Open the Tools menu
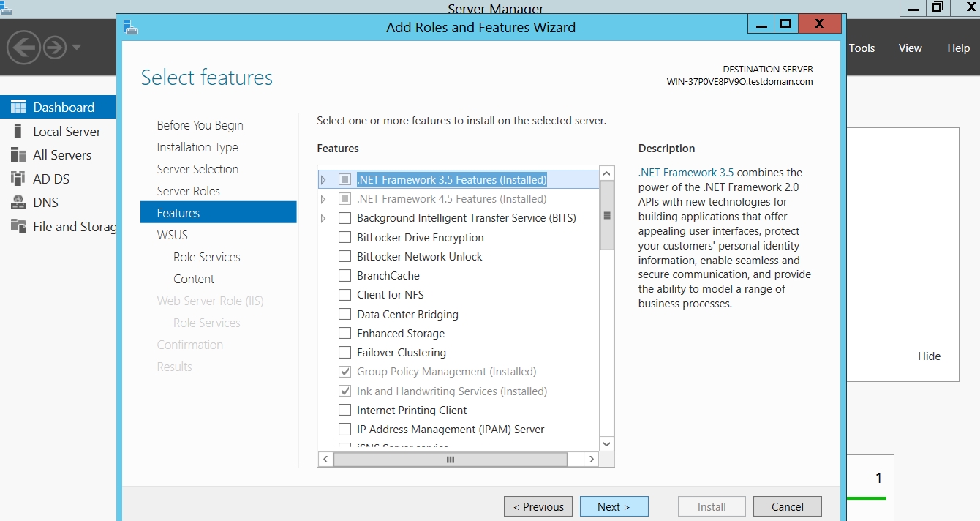The image size is (980, 521). pyautogui.click(x=862, y=48)
